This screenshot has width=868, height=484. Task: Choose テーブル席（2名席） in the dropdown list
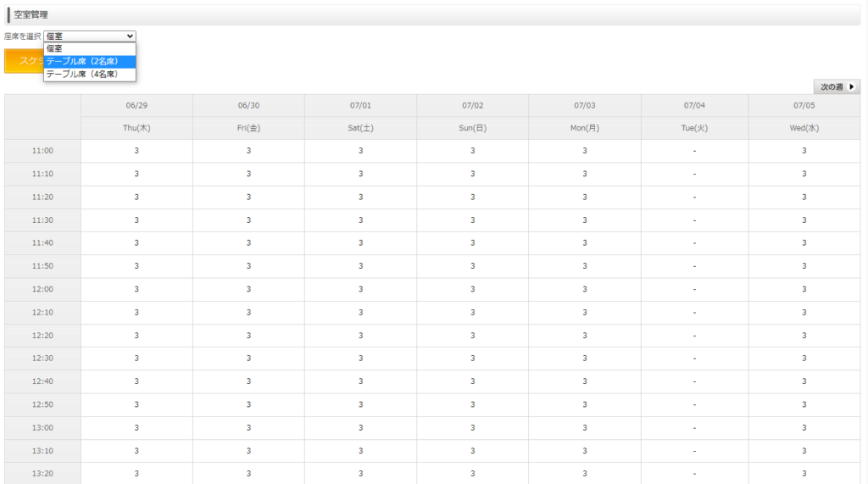(89, 61)
